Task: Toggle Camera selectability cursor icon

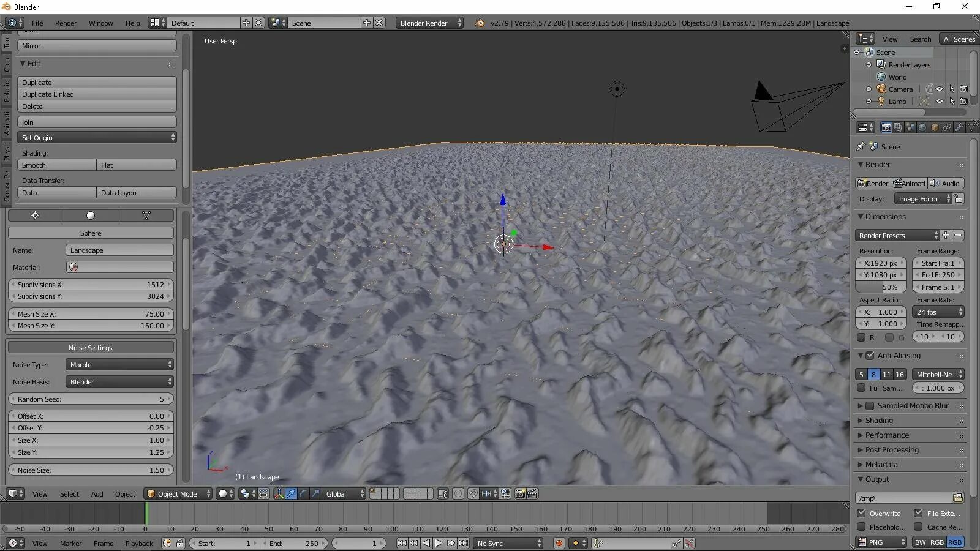Action: [952, 89]
